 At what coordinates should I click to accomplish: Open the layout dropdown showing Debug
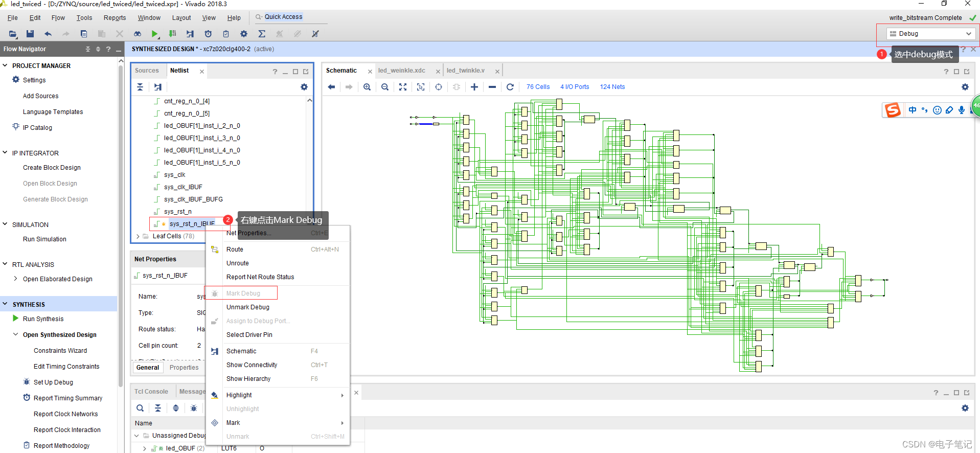[x=930, y=34]
